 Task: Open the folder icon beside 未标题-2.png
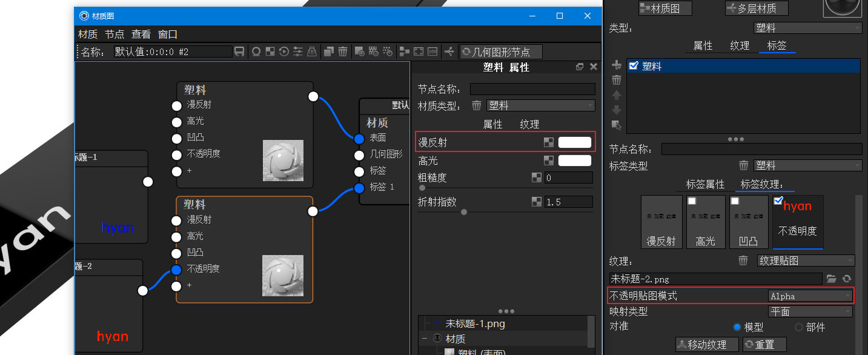[831, 279]
